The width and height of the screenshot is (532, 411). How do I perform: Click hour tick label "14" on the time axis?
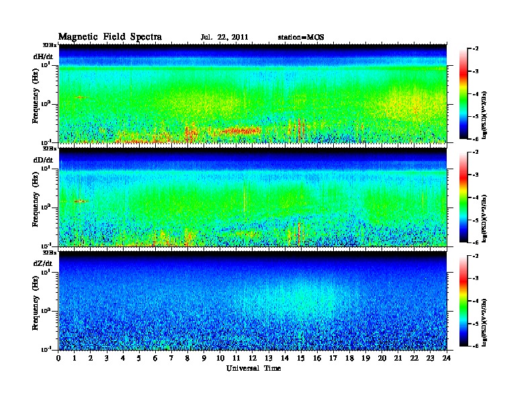(x=285, y=358)
